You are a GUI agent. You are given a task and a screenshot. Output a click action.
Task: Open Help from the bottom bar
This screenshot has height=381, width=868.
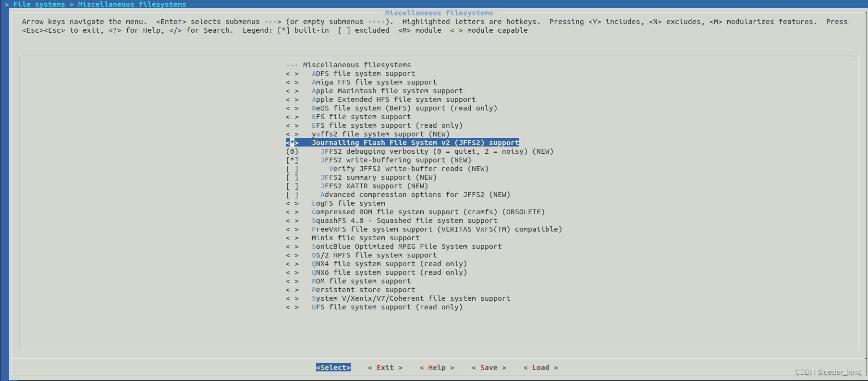(x=437, y=368)
